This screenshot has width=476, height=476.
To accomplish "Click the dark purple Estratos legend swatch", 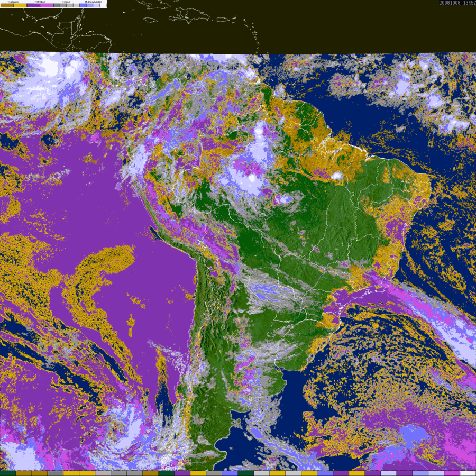I will pyautogui.click(x=33, y=5).
